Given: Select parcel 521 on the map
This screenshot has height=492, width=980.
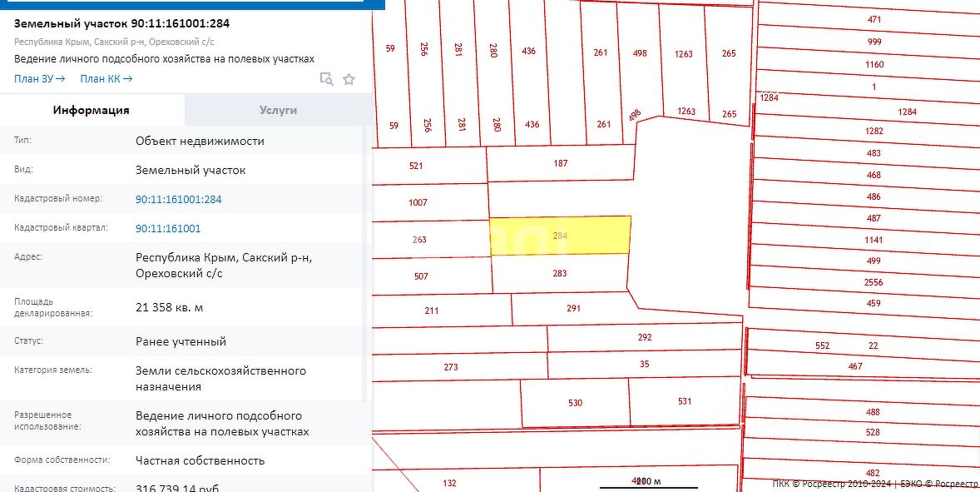Looking at the screenshot, I should pos(416,166).
